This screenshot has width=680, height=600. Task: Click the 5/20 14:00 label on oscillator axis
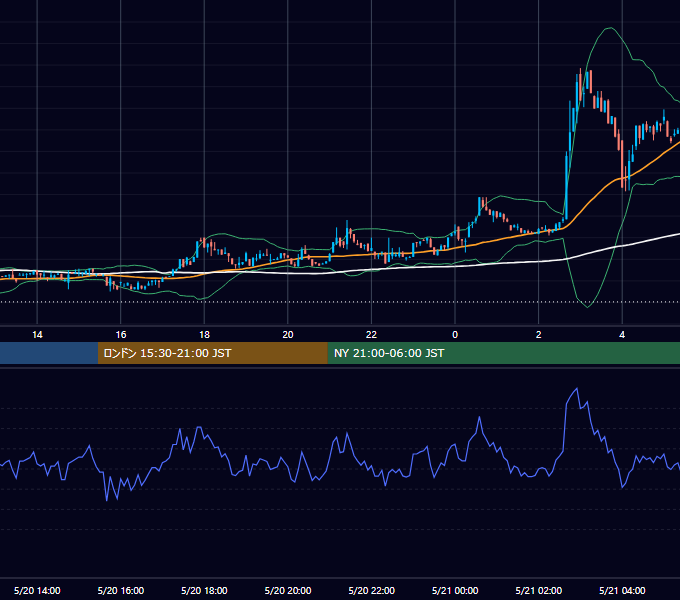37,590
